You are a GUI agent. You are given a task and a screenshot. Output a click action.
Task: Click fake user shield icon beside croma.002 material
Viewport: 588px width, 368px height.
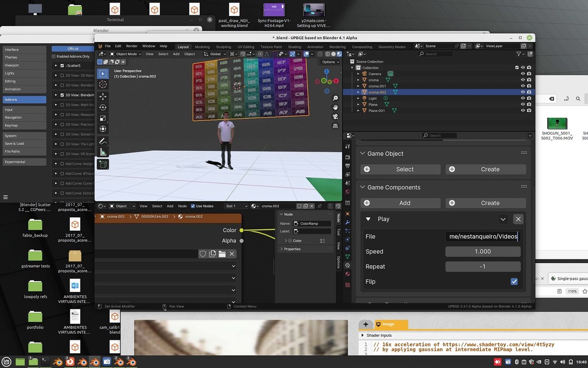[299, 206]
